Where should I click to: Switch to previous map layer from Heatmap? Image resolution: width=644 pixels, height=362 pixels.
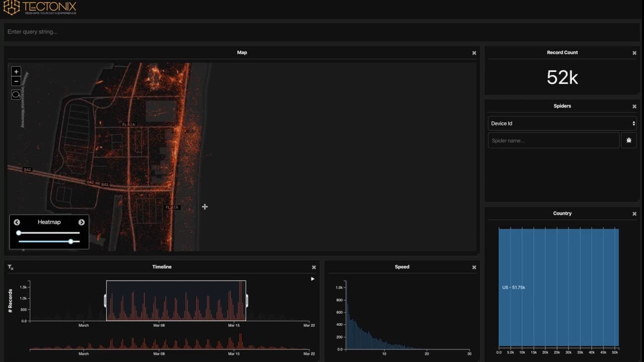17,222
